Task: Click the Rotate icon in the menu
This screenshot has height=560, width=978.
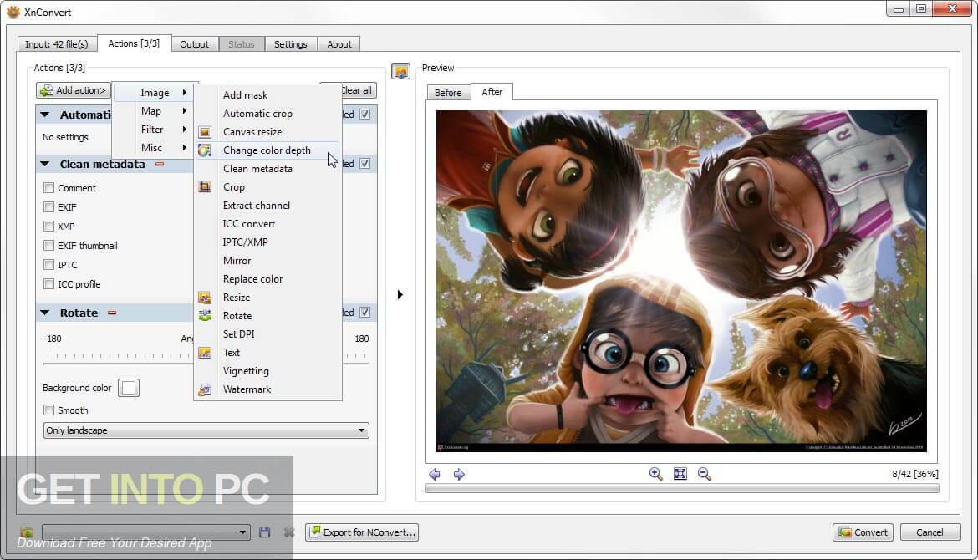Action: coord(205,316)
